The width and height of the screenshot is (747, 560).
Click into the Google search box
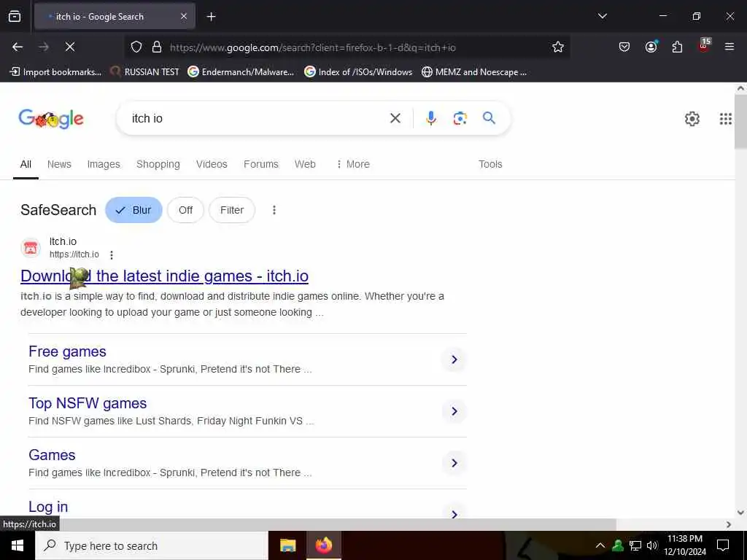click(x=258, y=118)
